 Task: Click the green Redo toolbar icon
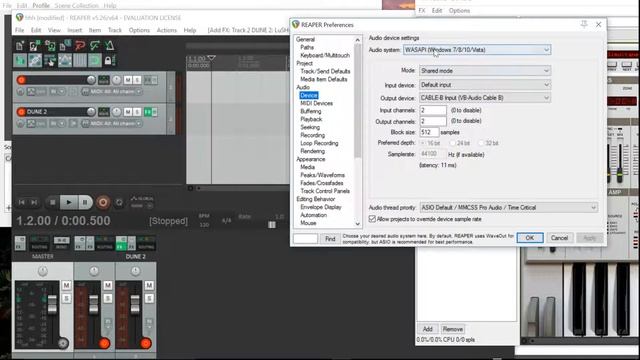[x=95, y=46]
